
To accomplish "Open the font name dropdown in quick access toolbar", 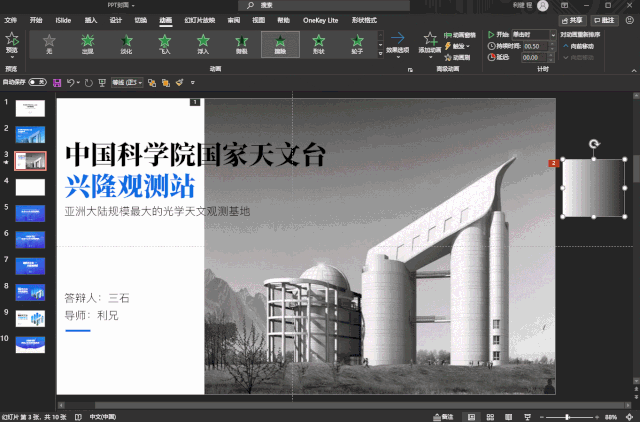I will coord(127,83).
